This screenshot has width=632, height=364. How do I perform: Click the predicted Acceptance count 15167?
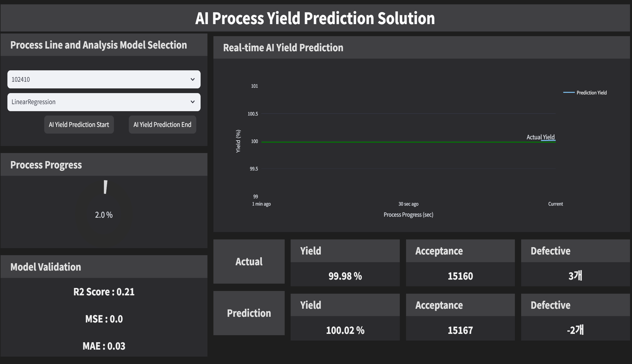point(460,330)
